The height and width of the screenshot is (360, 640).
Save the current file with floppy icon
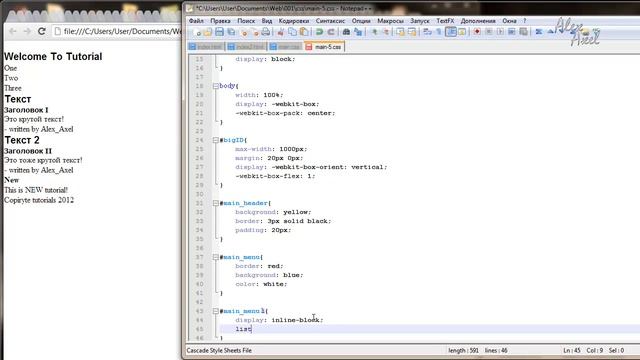click(x=220, y=32)
